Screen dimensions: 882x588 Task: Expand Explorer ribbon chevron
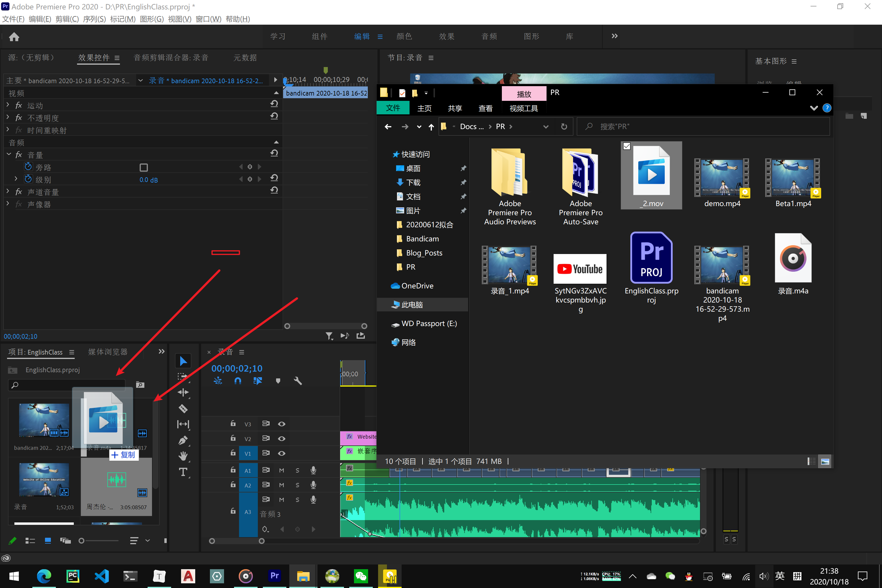[813, 108]
